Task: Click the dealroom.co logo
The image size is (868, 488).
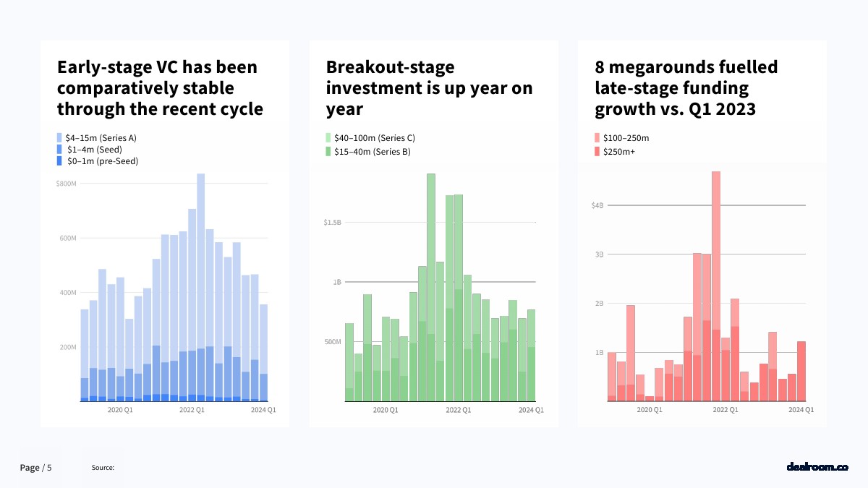Action: pos(817,467)
